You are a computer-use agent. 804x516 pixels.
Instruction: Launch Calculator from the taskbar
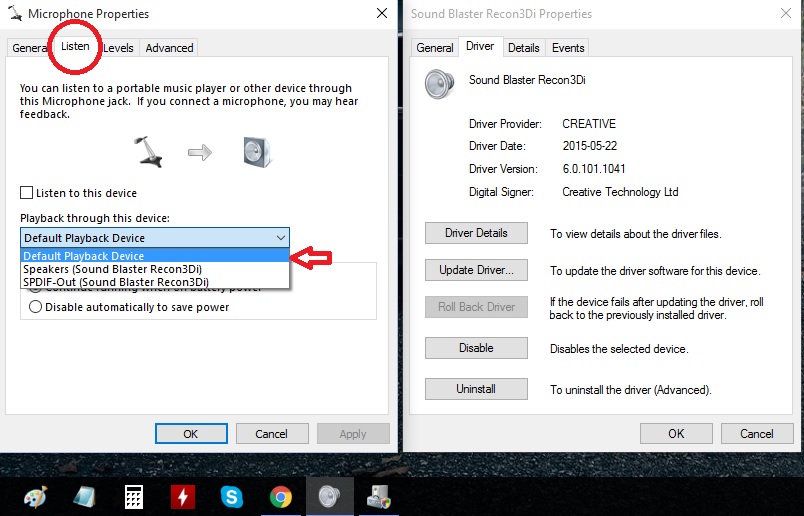pyautogui.click(x=133, y=497)
